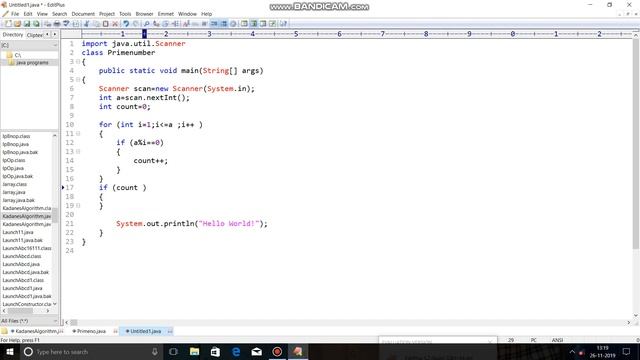The height and width of the screenshot is (360, 640).
Task: Save the file with the Save icon
Action: pos(27,24)
